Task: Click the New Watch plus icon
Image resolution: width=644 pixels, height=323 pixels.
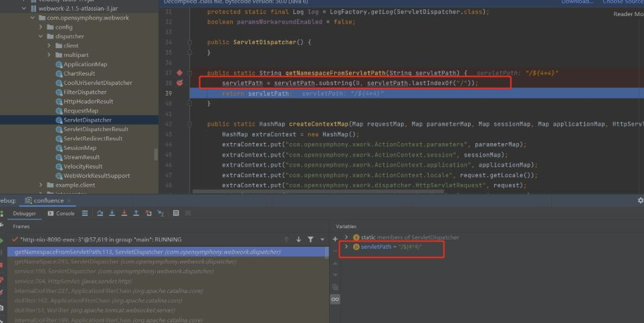Action: pos(335,239)
